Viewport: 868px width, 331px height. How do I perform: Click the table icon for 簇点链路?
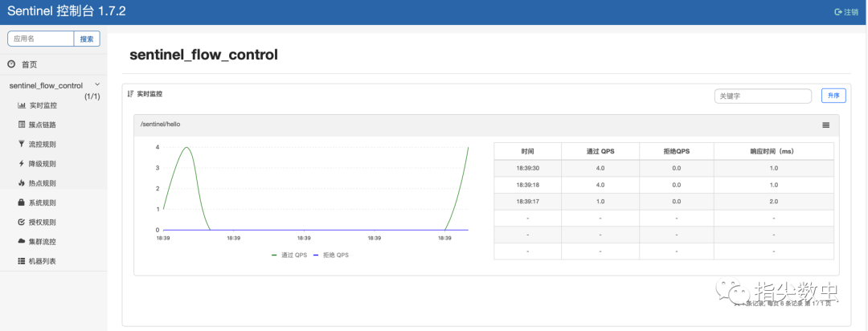[22, 125]
